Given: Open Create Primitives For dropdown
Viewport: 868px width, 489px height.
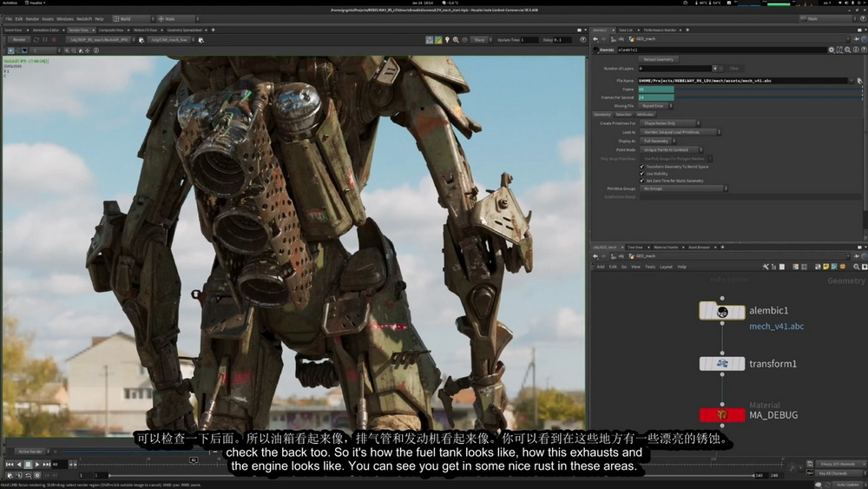Looking at the screenshot, I should [x=670, y=123].
